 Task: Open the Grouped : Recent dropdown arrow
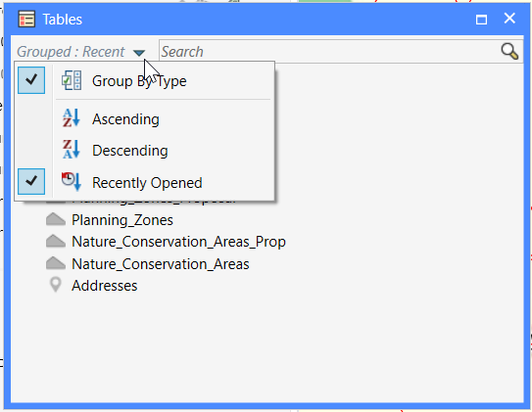click(x=139, y=53)
